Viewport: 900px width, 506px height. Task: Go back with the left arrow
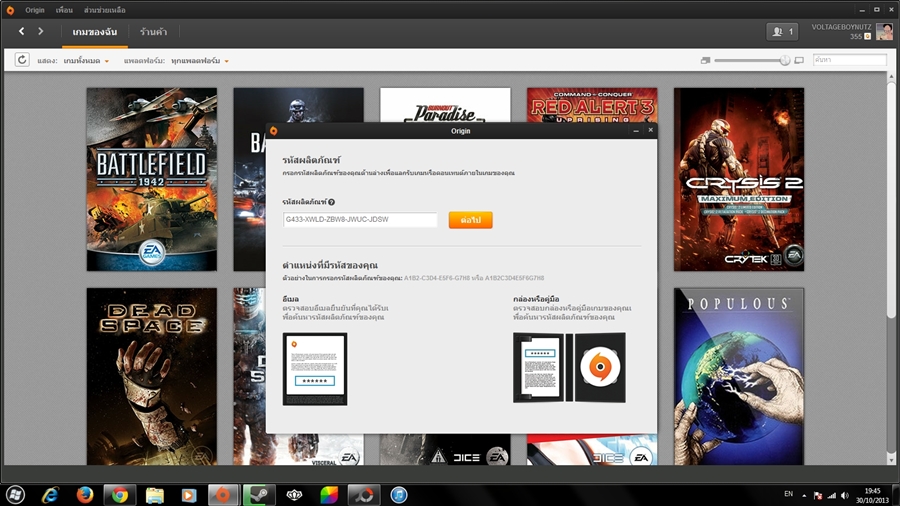pos(22,32)
